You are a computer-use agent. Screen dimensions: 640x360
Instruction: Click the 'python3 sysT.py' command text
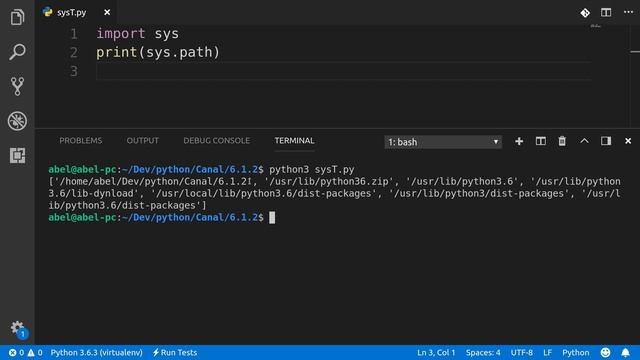click(311, 169)
